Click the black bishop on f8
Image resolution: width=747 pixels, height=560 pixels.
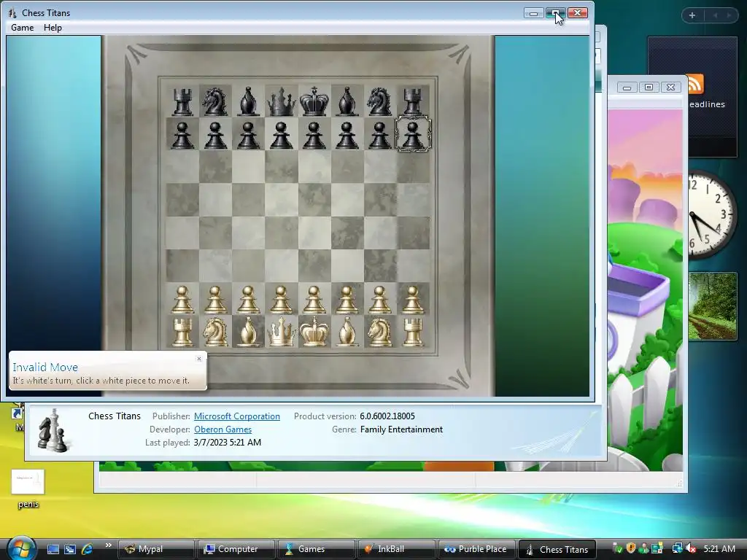click(347, 101)
